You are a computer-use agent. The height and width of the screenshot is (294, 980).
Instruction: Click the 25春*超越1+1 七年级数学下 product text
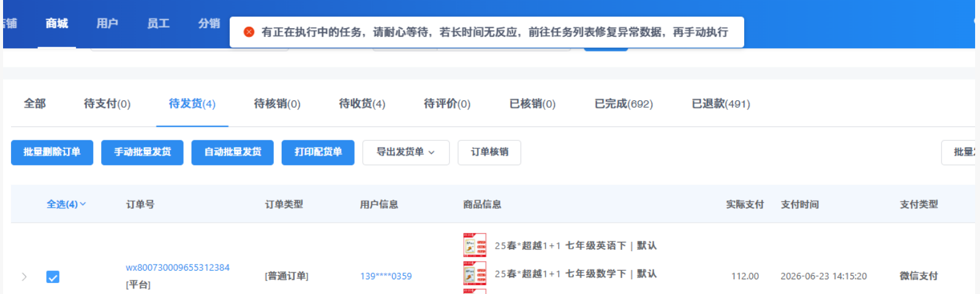[x=576, y=274]
